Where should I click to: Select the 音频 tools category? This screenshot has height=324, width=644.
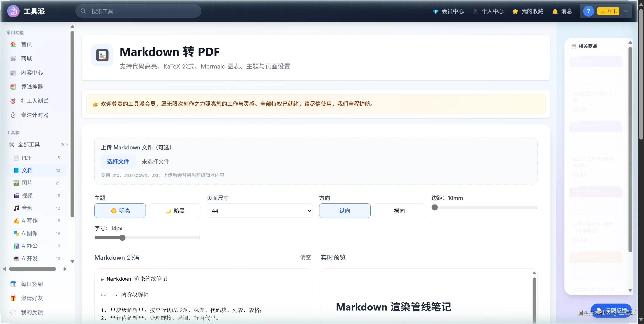[x=37, y=208]
